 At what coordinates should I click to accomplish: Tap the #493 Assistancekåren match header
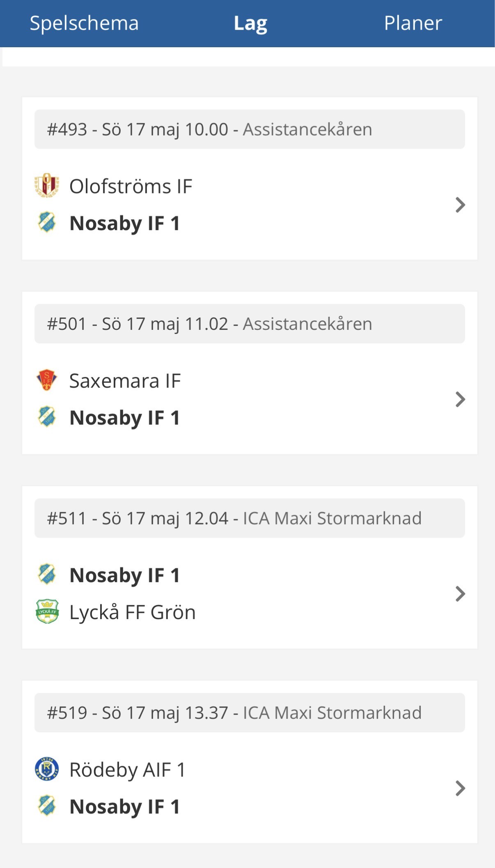250,129
